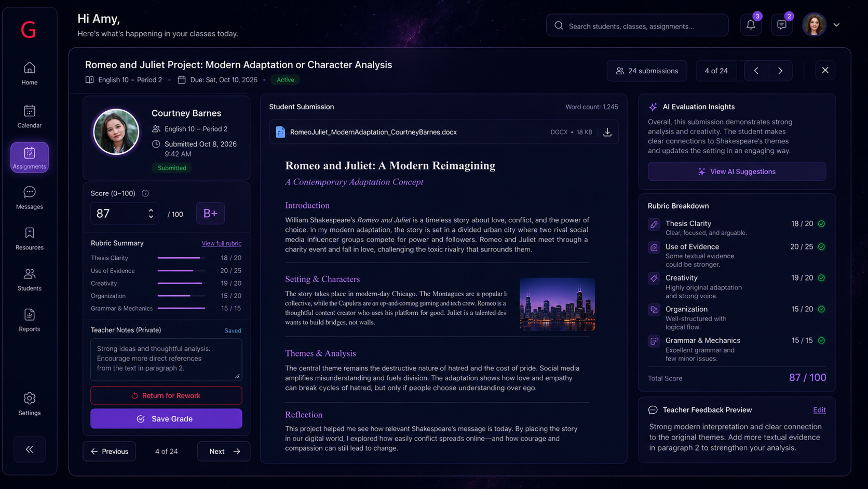Click View AI Suggestions
Viewport: 868px width, 489px height.
tap(737, 171)
